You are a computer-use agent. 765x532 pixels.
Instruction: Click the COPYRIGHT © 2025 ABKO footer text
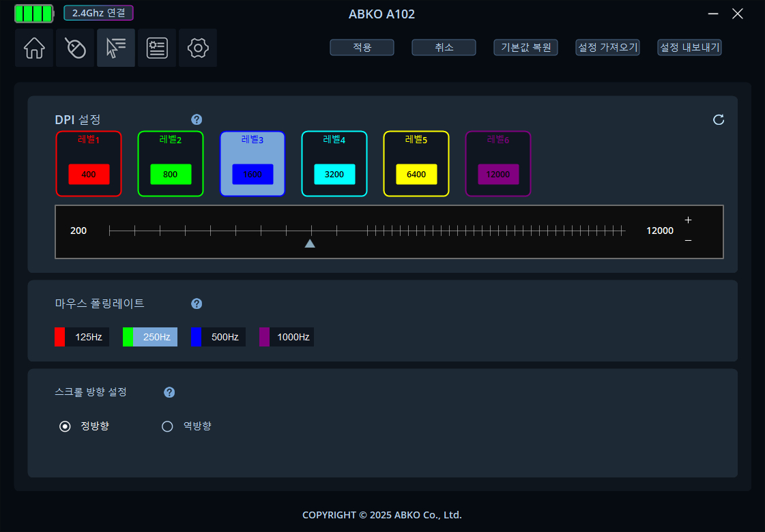coord(382,515)
